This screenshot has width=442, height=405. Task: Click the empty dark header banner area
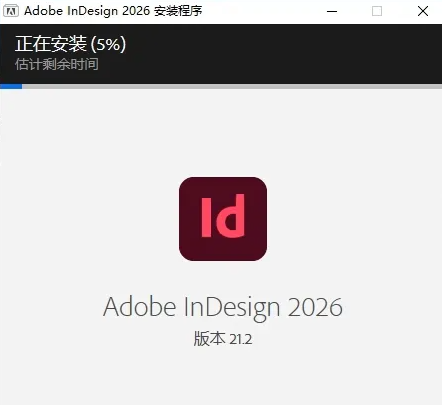point(283,53)
